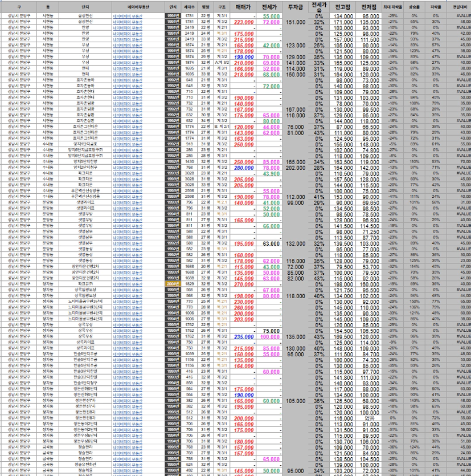
Task: Click the 투자금 header cell
Action: (x=296, y=6)
